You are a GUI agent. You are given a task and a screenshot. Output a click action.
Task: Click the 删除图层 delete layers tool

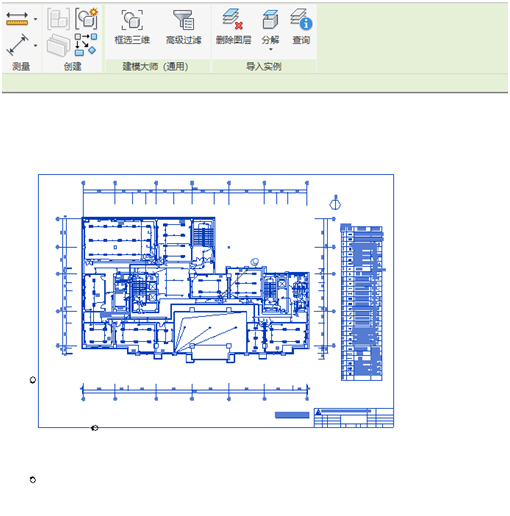233,27
